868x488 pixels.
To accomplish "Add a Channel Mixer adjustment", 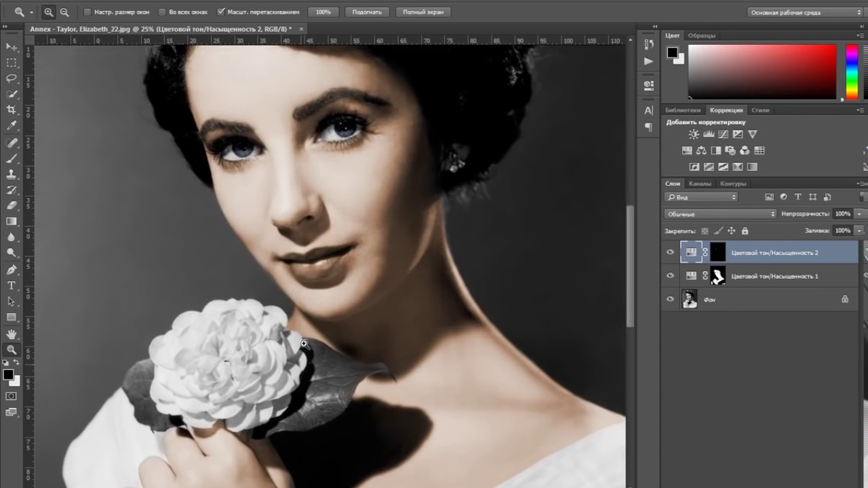I will pyautogui.click(x=745, y=150).
